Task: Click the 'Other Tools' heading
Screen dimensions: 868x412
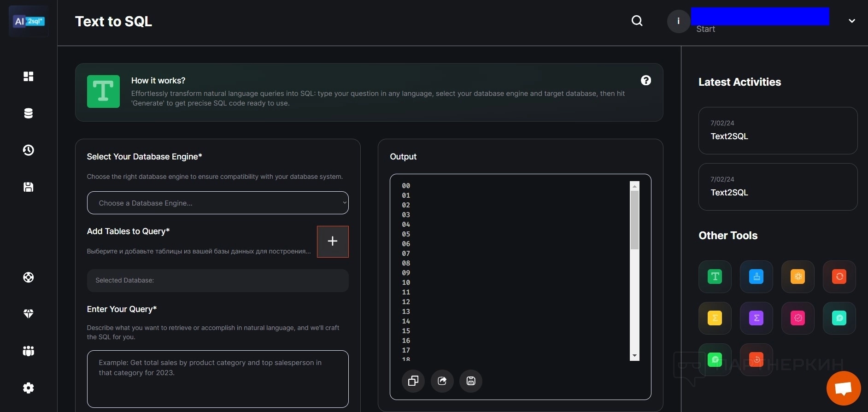Action: coord(728,235)
